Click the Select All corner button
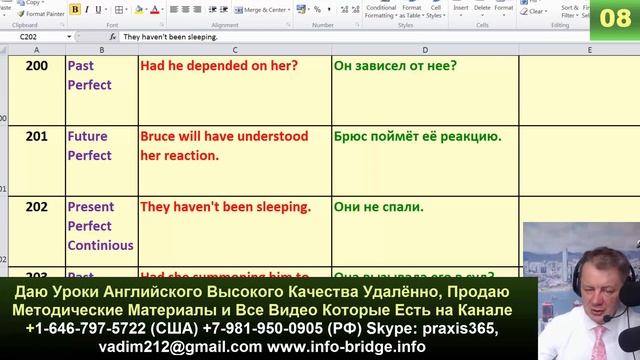The width and height of the screenshot is (640, 360). 4,50
